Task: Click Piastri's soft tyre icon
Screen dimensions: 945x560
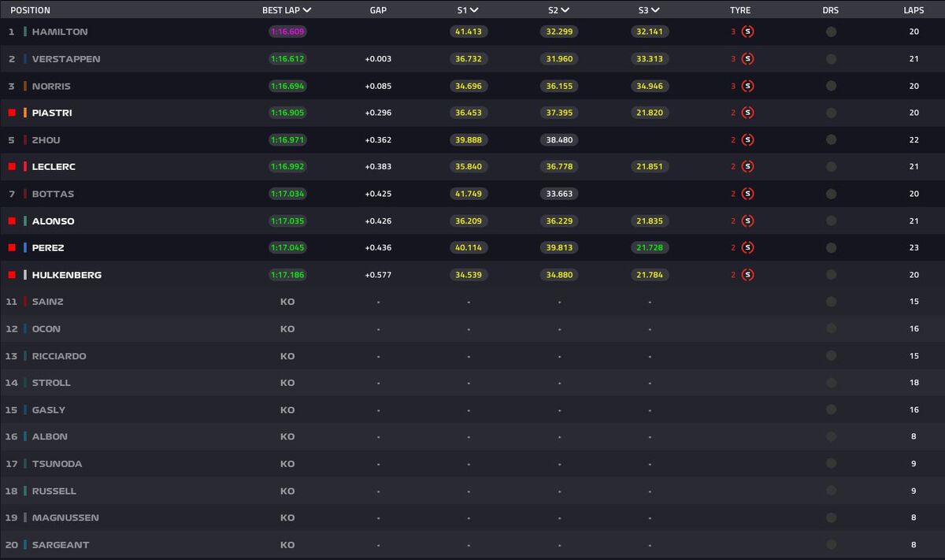Action: click(x=747, y=113)
